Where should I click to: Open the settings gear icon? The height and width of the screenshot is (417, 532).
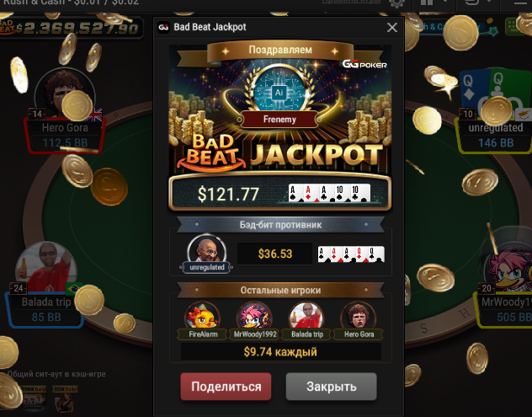[396, 3]
